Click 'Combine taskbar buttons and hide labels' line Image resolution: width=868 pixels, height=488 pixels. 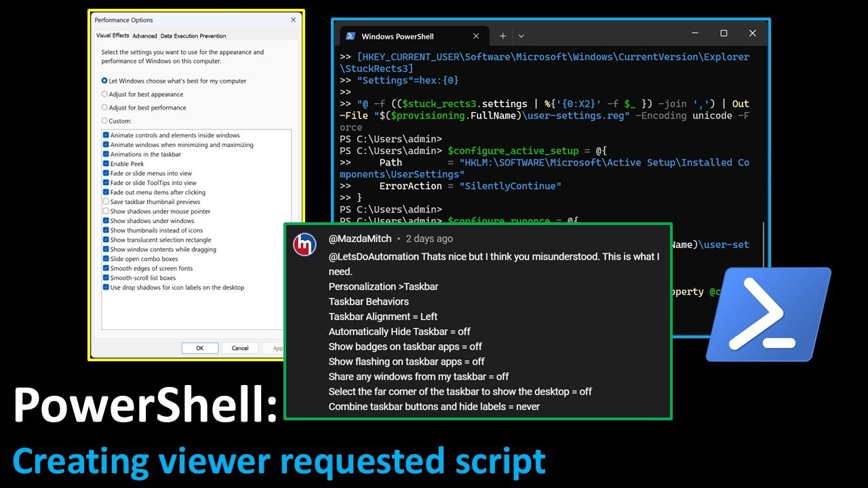click(x=435, y=406)
